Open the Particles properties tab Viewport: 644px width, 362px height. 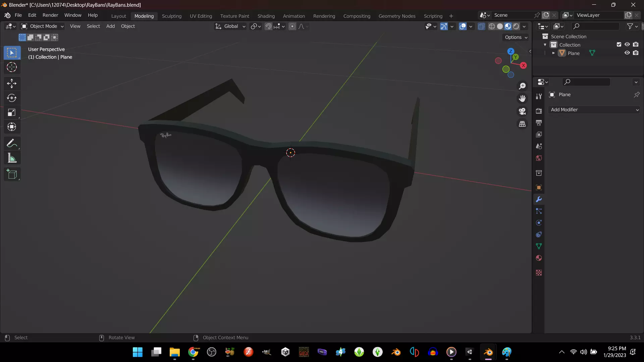[539, 211]
